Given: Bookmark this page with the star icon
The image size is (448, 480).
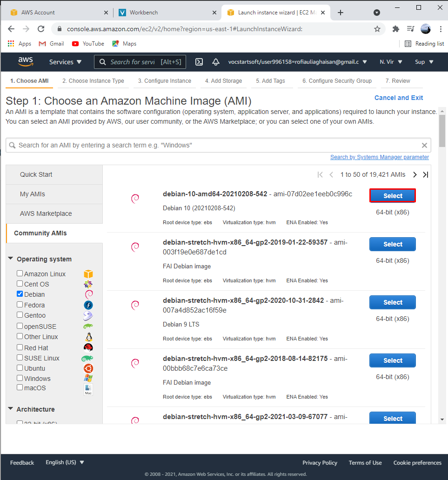Looking at the screenshot, I should 377,29.
